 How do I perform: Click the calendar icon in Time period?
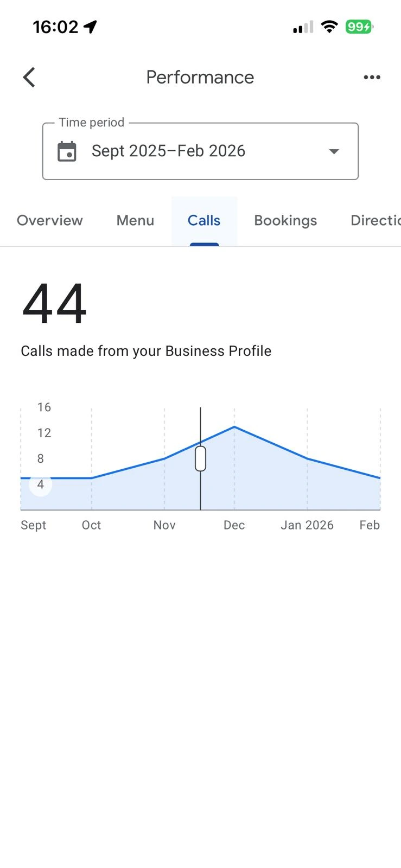[x=67, y=151]
